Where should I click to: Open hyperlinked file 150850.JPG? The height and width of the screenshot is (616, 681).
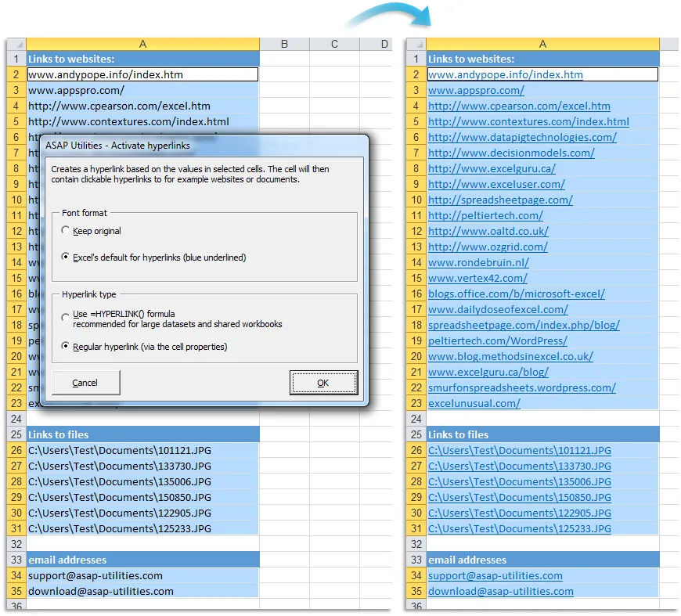520,497
